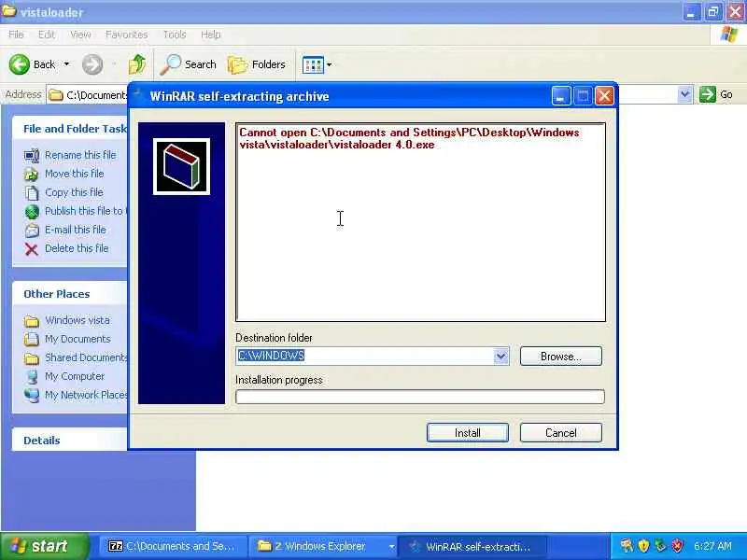Click File and Folder Tasks header
Viewport: 747px width, 560px height.
(x=70, y=129)
